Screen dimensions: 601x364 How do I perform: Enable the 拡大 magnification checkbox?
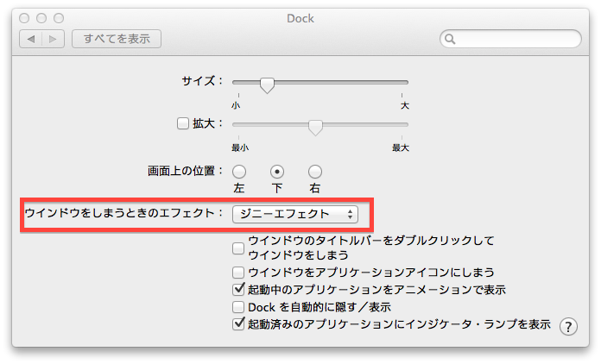click(x=182, y=123)
